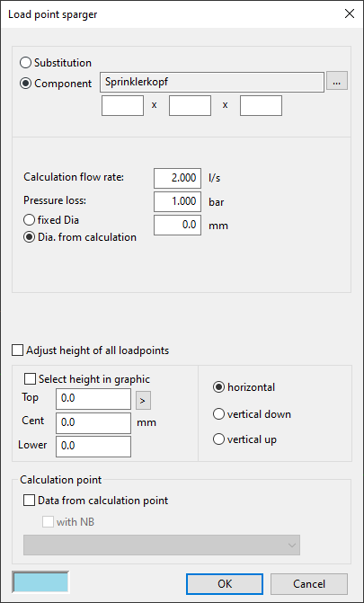This screenshot has width=364, height=603.
Task: Click the Sprinklerkopf component text field
Action: (211, 82)
